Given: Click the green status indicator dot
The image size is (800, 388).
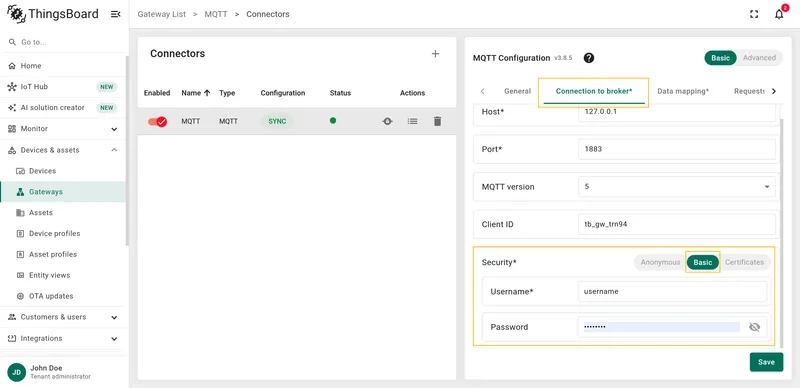Looking at the screenshot, I should point(333,121).
